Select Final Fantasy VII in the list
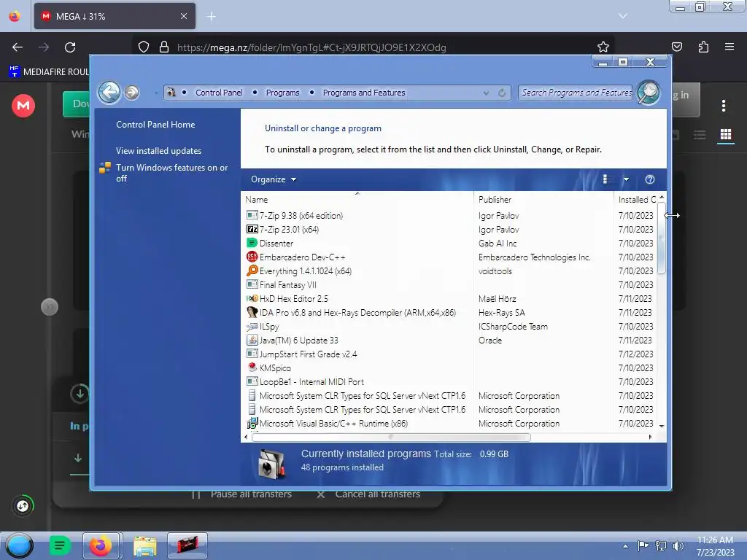Viewport: 747px width, 560px height. point(287,285)
